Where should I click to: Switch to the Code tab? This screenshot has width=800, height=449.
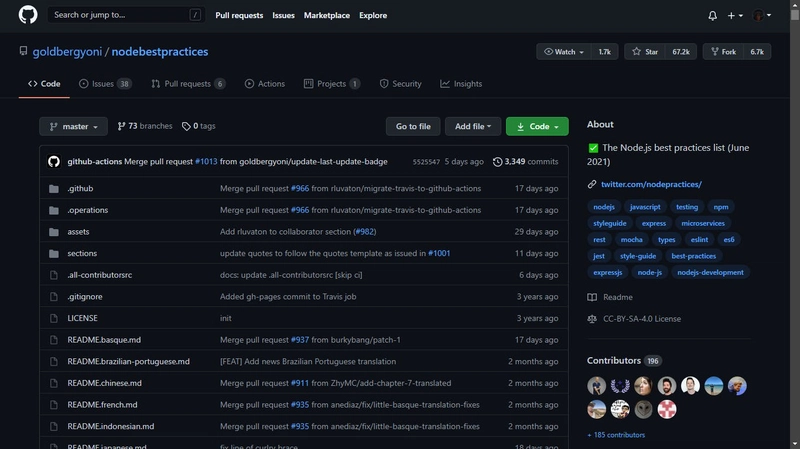coord(44,84)
